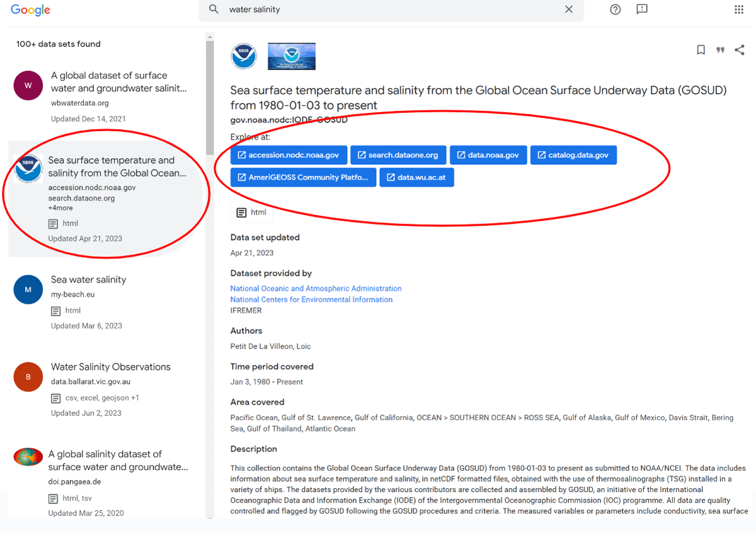Open National Centers for Environmental Information link
The width and height of the screenshot is (756, 533).
click(x=311, y=300)
